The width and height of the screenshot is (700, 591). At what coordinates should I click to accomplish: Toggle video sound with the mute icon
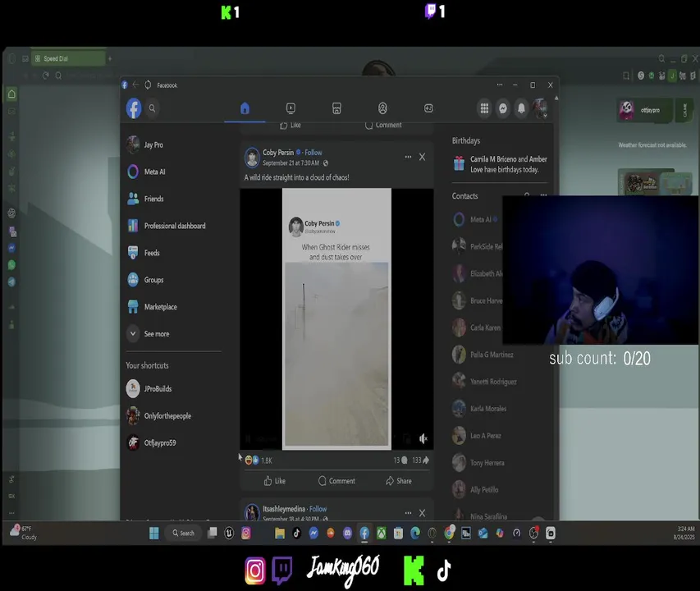tap(423, 439)
